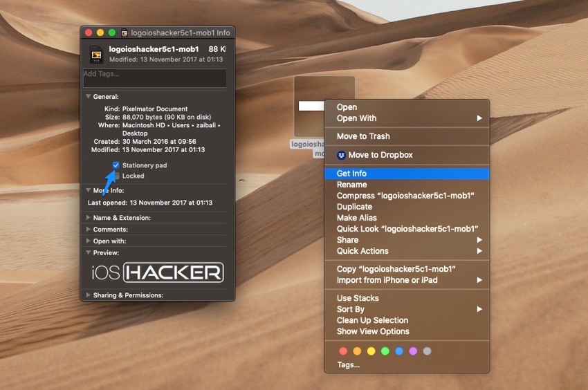Select Get Info menu item
The width and height of the screenshot is (588, 390).
[x=407, y=174]
